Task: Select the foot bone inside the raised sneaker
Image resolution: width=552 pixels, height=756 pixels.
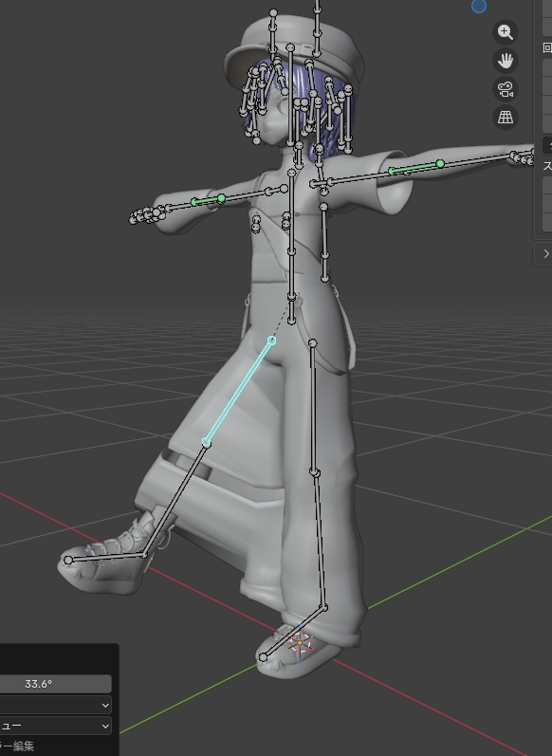Action: pyautogui.click(x=106, y=558)
